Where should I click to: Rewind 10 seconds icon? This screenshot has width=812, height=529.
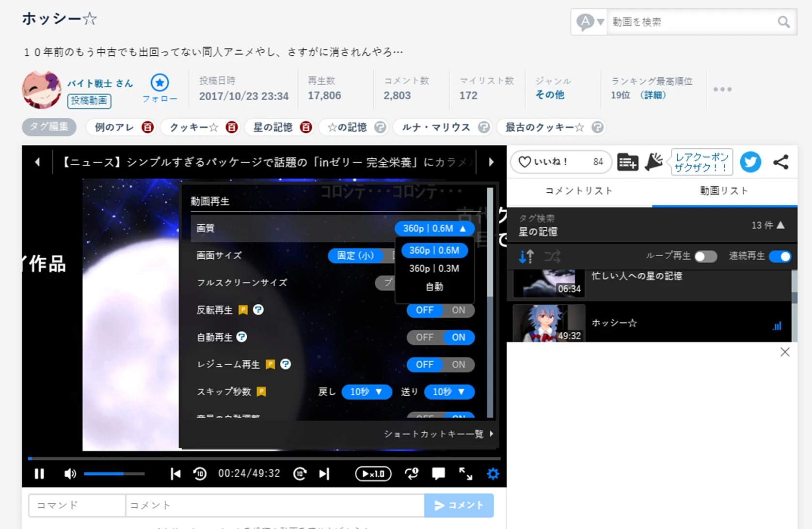200,473
